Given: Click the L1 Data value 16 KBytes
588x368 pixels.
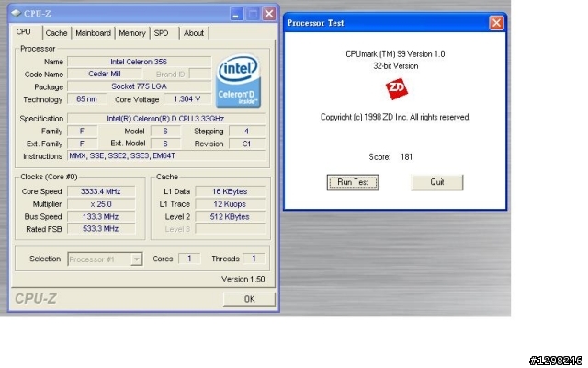Looking at the screenshot, I should click(x=230, y=191).
